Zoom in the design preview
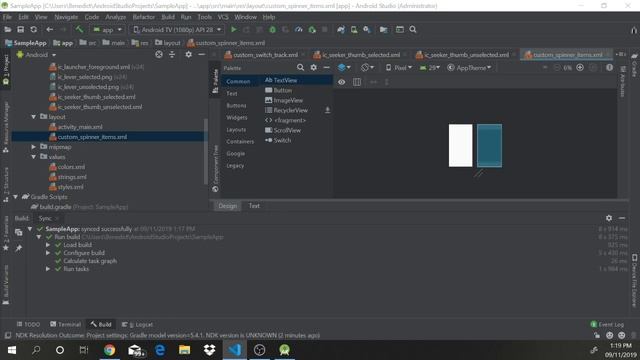 580,68
